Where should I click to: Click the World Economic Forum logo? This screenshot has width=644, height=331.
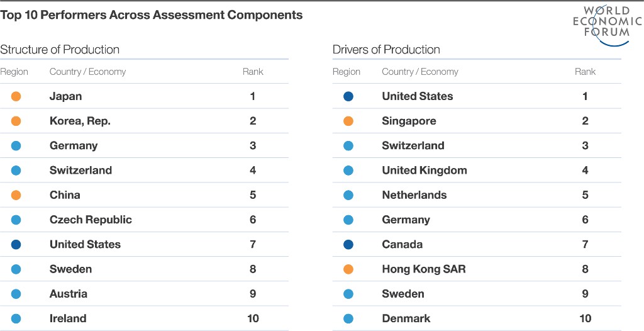pyautogui.click(x=607, y=26)
